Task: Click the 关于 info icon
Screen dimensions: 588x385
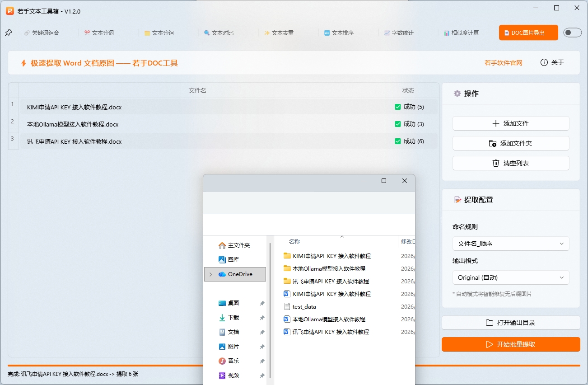Action: click(x=544, y=62)
